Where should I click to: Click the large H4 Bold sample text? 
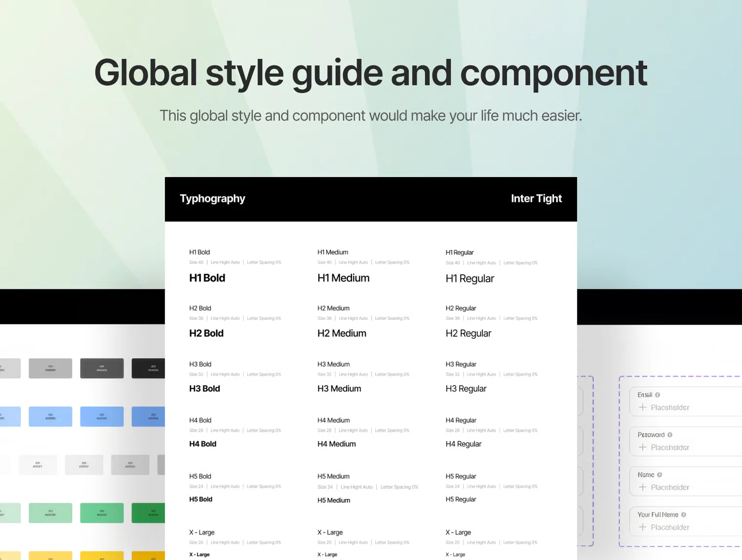pyautogui.click(x=203, y=444)
